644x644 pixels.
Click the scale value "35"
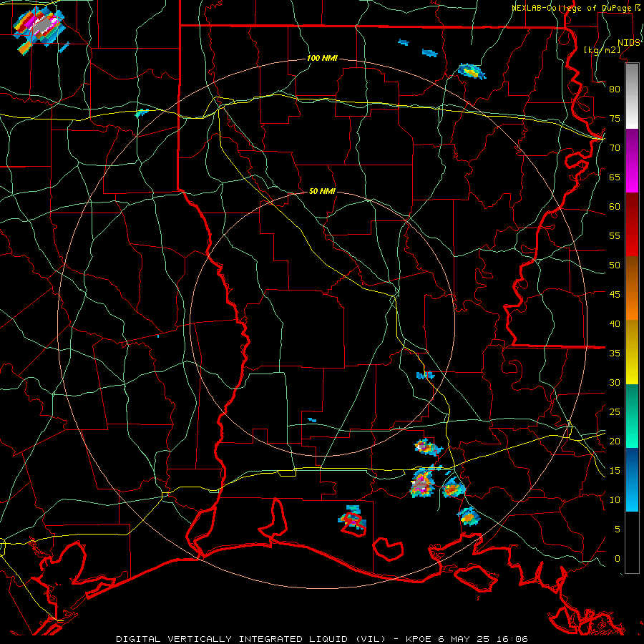[615, 353]
